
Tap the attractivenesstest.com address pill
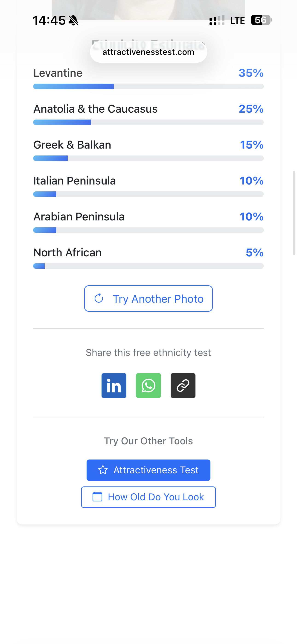148,52
